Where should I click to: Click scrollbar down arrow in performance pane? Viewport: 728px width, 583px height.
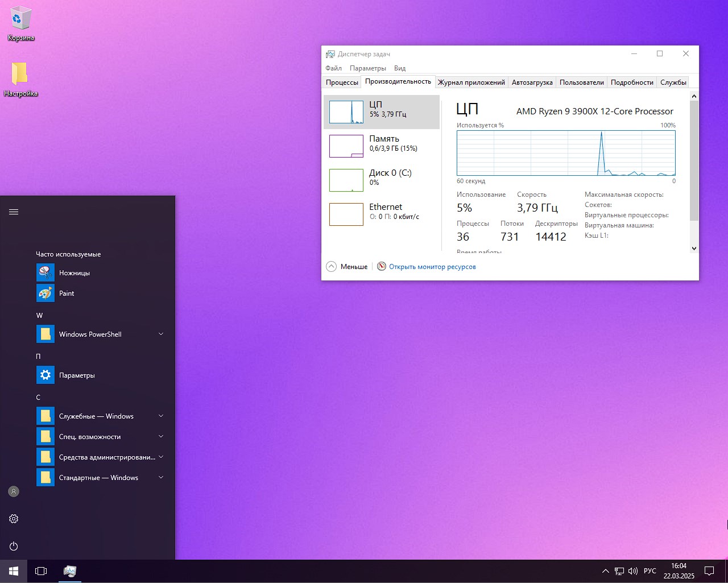[694, 248]
